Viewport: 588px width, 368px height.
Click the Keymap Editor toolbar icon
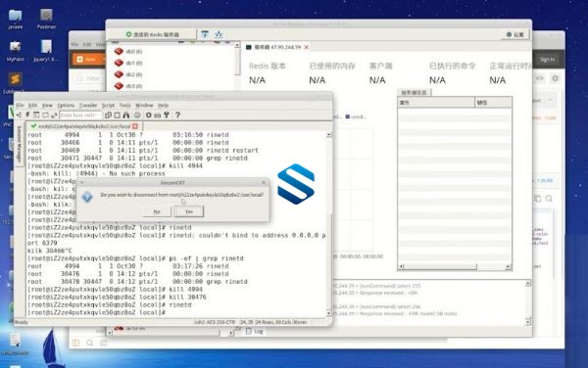point(158,115)
